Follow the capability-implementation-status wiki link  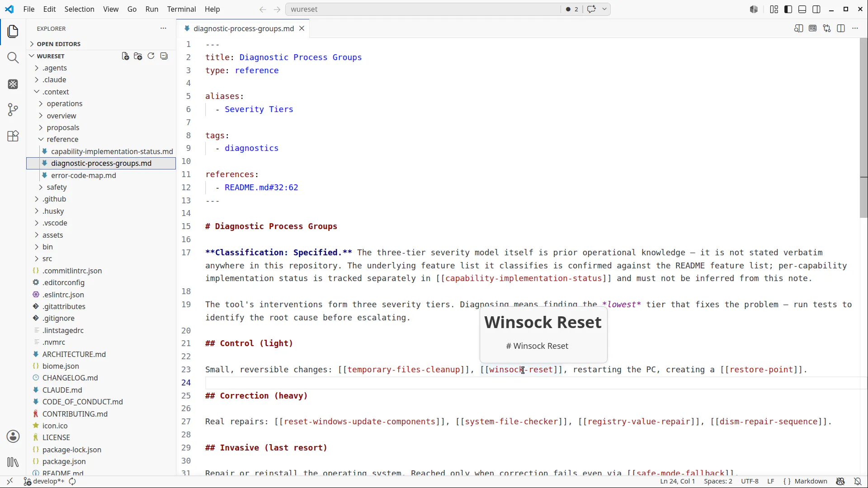pyautogui.click(x=524, y=278)
